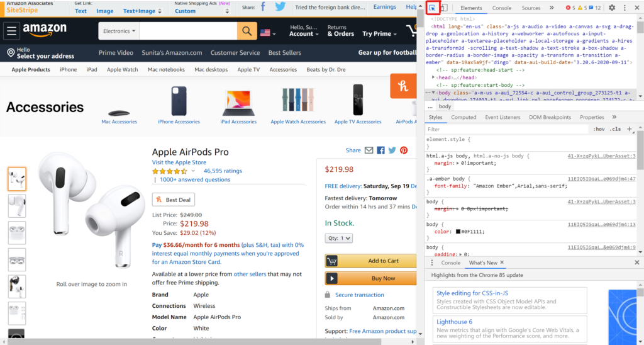Click the Add to Cart button

(371, 261)
